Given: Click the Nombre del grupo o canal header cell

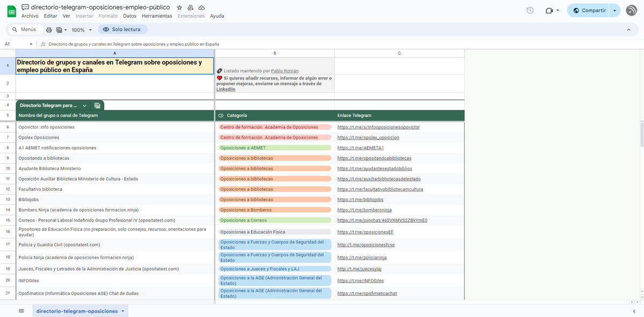Looking at the screenshot, I should [x=115, y=115].
